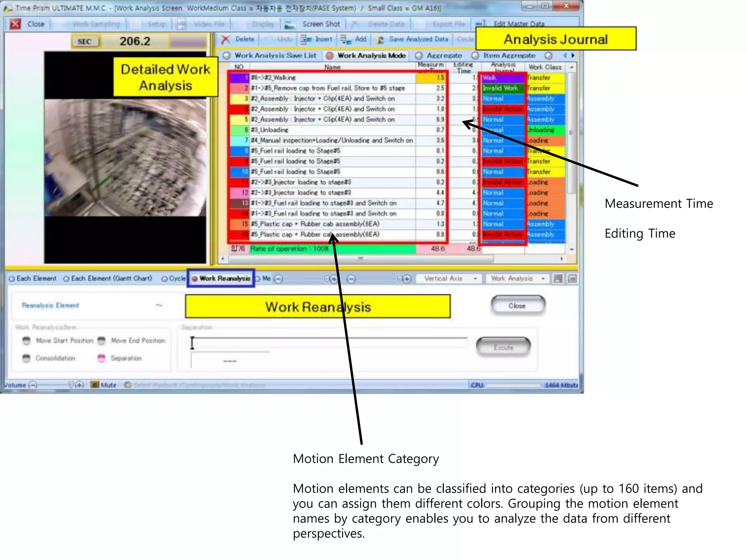Screen dimensions: 747x560
Task: Select Move Start Position option
Action: (26, 341)
